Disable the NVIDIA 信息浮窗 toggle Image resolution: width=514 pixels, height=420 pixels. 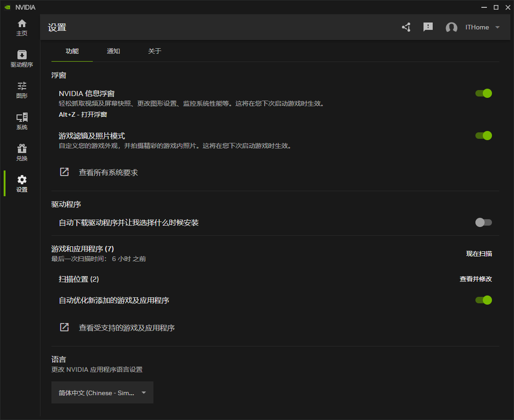[x=484, y=93]
